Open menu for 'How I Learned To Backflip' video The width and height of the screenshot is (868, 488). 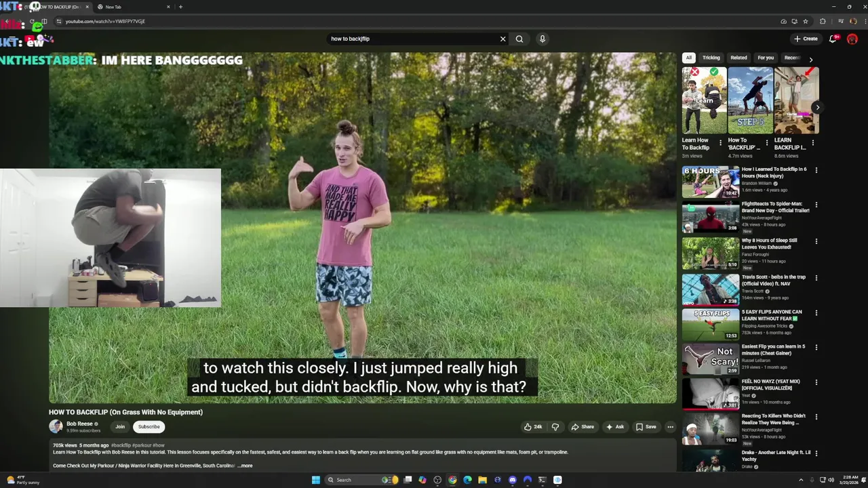point(816,170)
